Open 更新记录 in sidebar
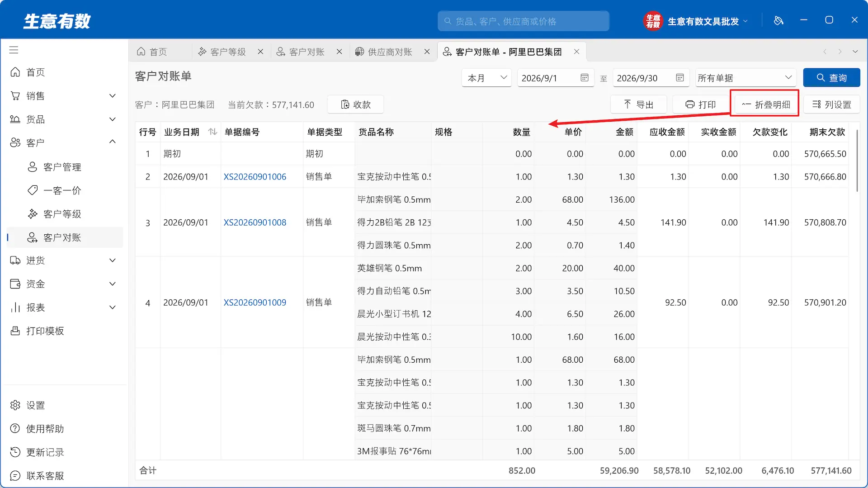 [x=63, y=452]
